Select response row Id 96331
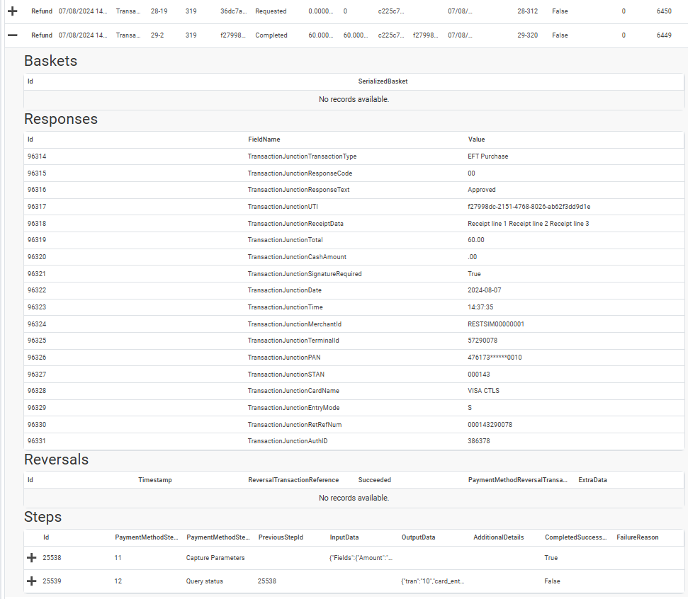Viewport: 700px width, 599px height. click(x=37, y=441)
